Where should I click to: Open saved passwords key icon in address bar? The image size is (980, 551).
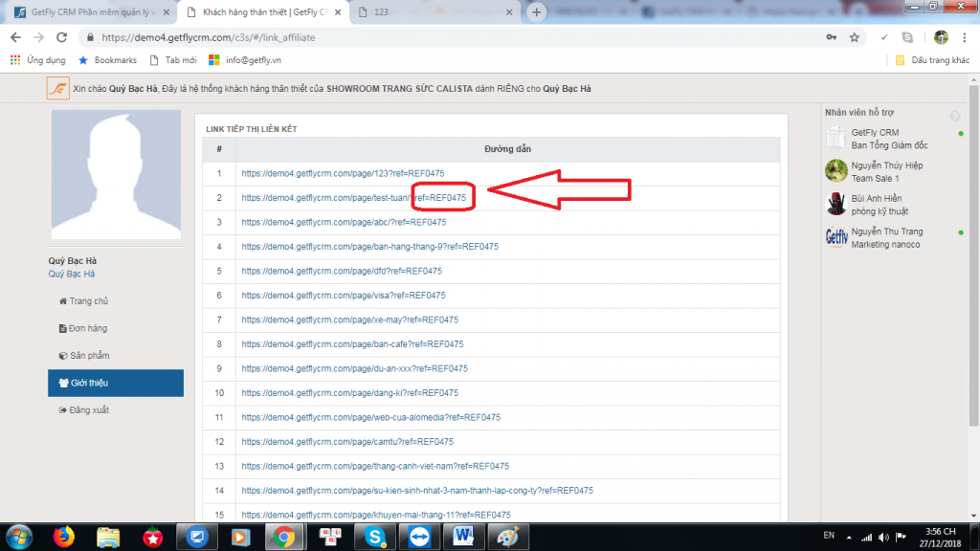click(x=830, y=37)
